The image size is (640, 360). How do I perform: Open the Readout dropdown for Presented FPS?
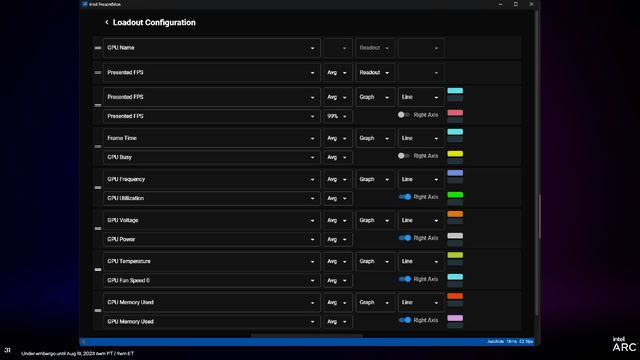tap(375, 73)
